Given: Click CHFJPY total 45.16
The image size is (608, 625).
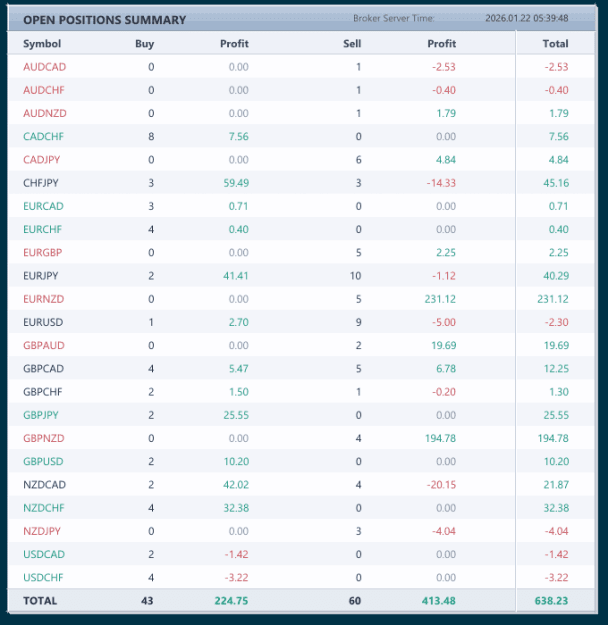Looking at the screenshot, I should tap(556, 183).
